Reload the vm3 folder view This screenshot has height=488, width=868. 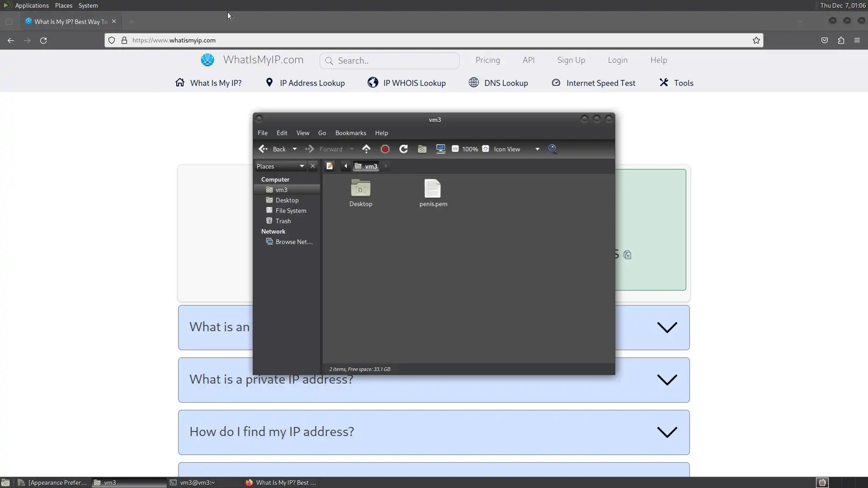(x=404, y=149)
